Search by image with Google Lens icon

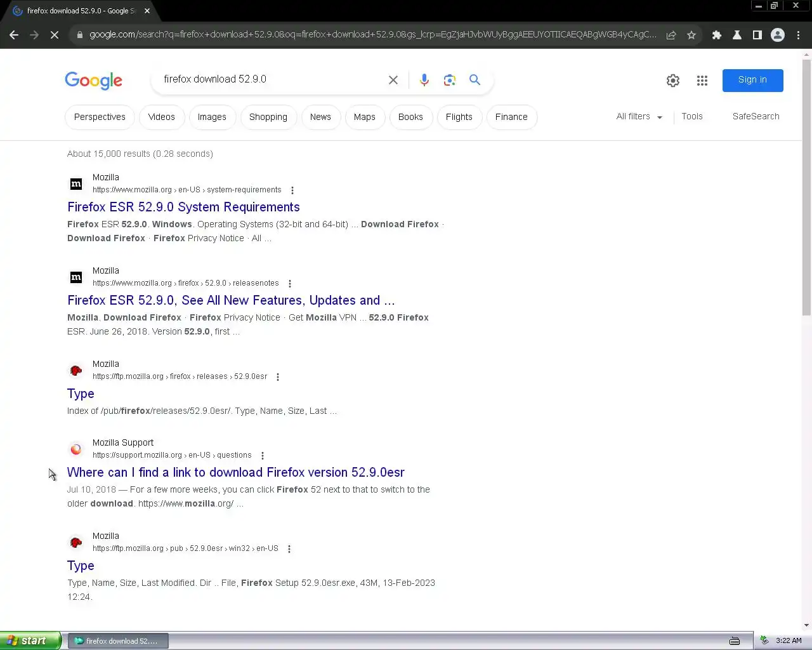pos(450,80)
